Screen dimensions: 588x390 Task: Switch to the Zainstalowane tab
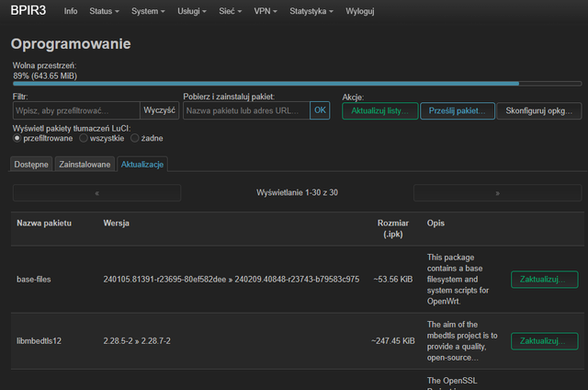[85, 165]
